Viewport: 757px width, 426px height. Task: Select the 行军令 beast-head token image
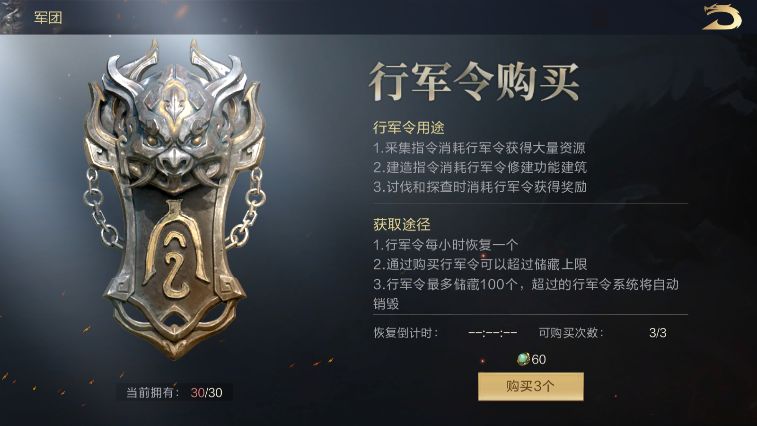pyautogui.click(x=174, y=199)
